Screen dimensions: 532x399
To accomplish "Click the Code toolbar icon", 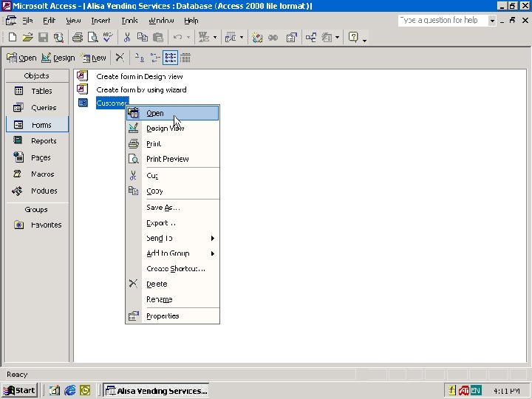I will click(257, 38).
